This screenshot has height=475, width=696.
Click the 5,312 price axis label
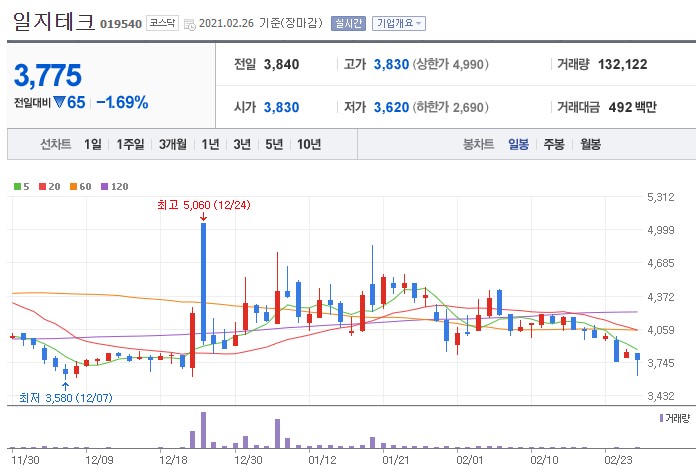tap(660, 197)
